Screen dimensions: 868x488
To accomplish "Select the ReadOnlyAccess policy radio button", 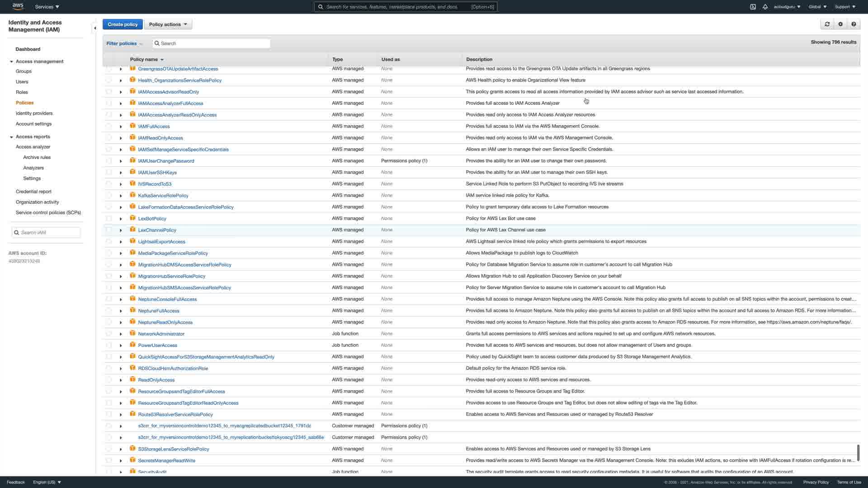I will (x=108, y=380).
